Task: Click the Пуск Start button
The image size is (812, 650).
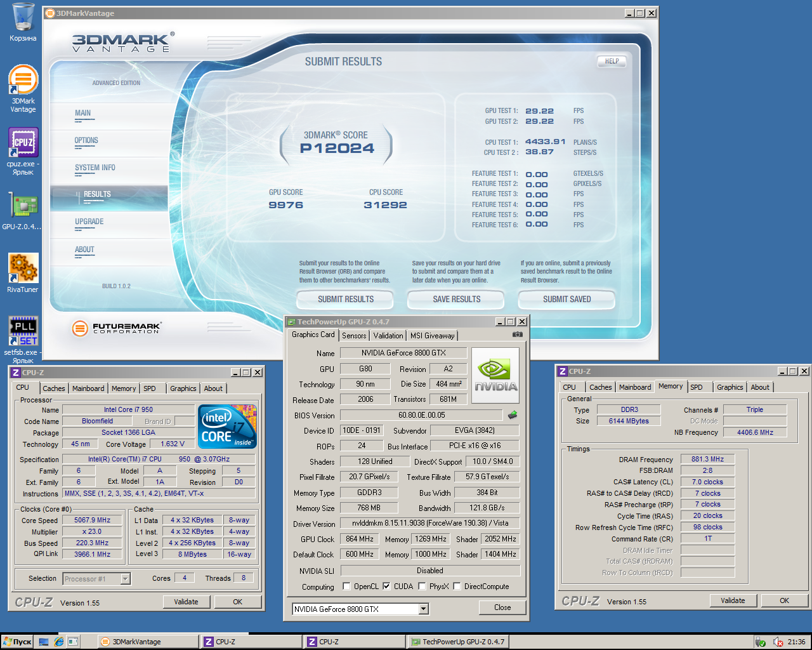Action: point(17,642)
